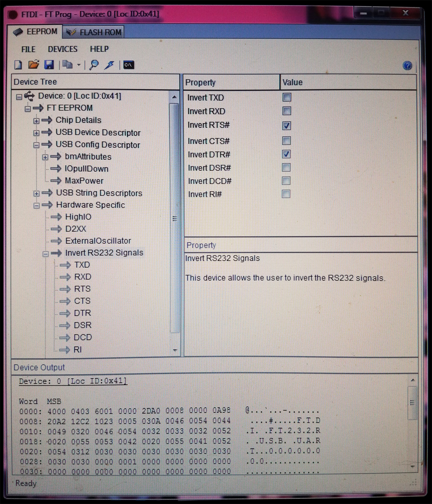432x504 pixels.
Task: Select Chip Details tree item label
Action: click(78, 120)
